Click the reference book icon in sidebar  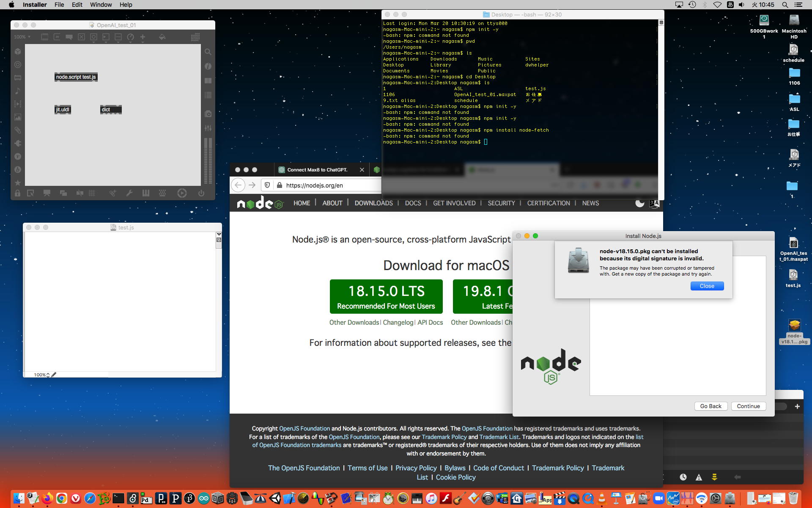coord(208,80)
